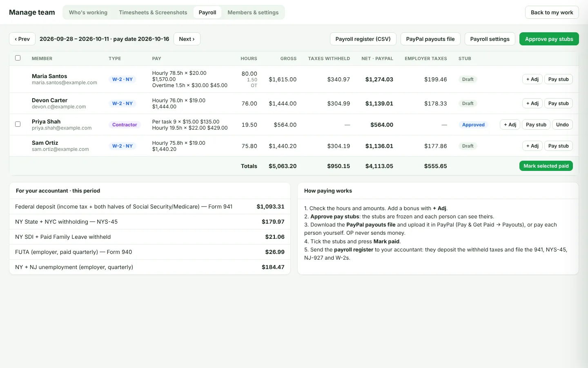The height and width of the screenshot is (368, 588).
Task: Click the Draft badge in Devon Carter's row
Action: pos(468,103)
